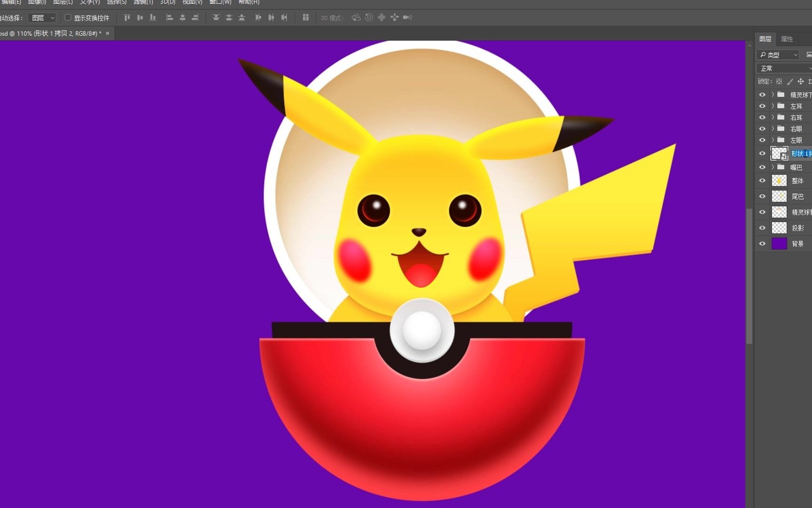Select the 3D pan camera icon
The height and width of the screenshot is (508, 812).
coord(382,17)
